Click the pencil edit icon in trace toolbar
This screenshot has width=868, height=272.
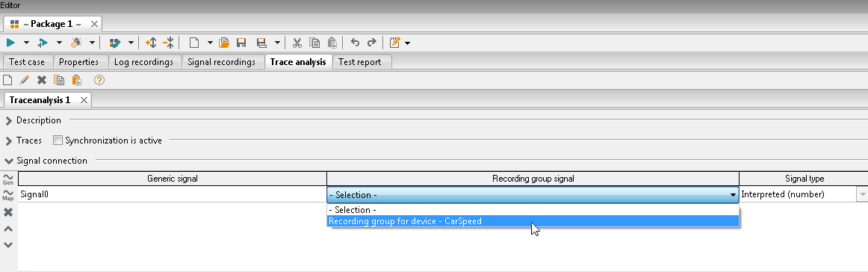[25, 80]
